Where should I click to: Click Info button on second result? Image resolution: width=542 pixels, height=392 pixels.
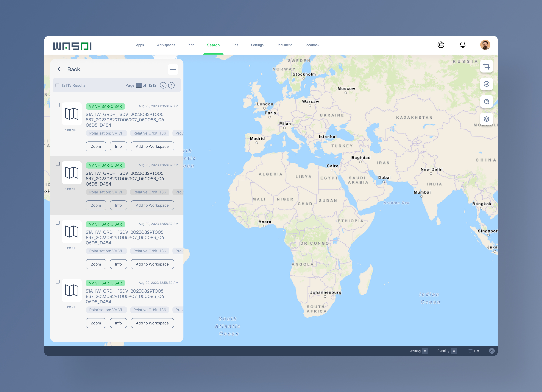point(118,205)
